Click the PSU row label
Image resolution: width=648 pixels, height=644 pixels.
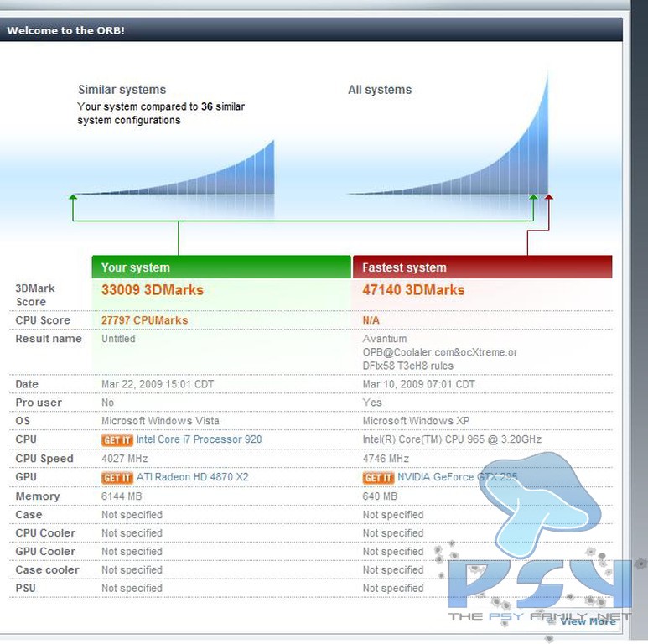[x=26, y=588]
